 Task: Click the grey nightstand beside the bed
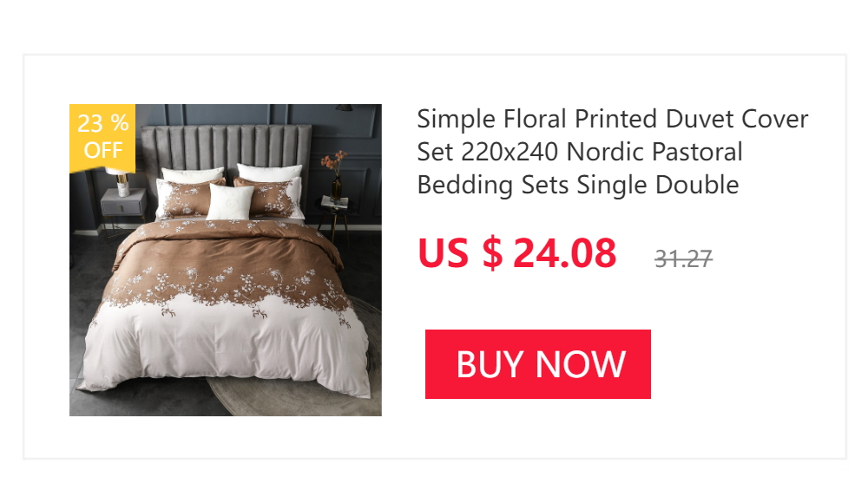tap(123, 203)
